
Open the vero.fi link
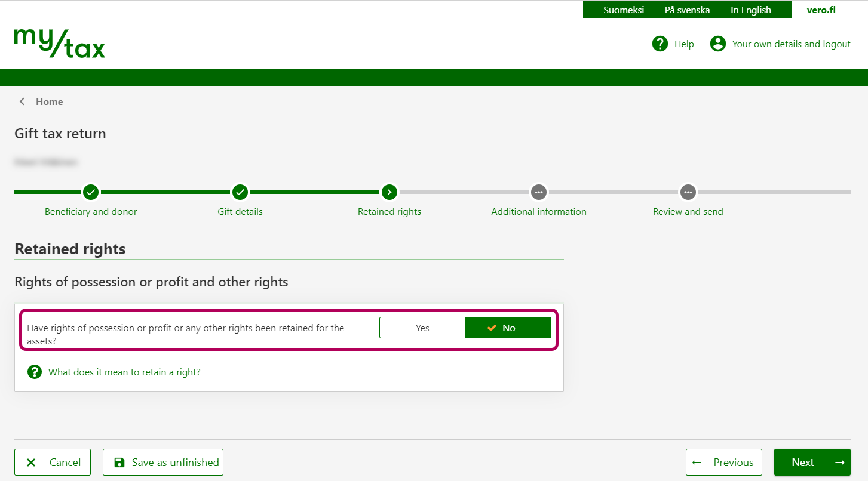coord(821,10)
